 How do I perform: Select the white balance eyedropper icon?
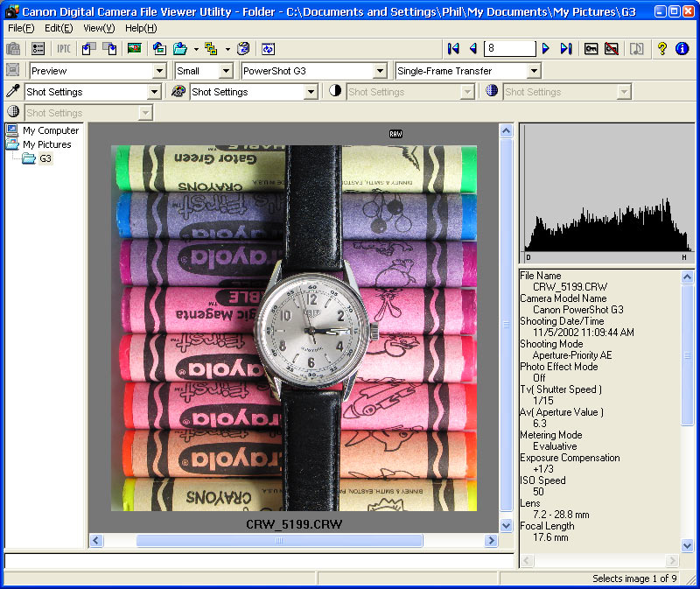pyautogui.click(x=13, y=91)
